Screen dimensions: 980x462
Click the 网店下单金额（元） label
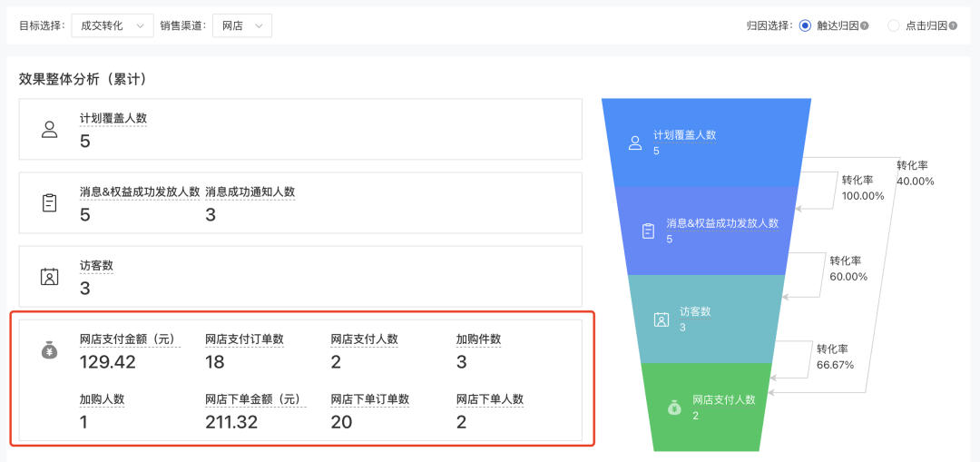[256, 398]
